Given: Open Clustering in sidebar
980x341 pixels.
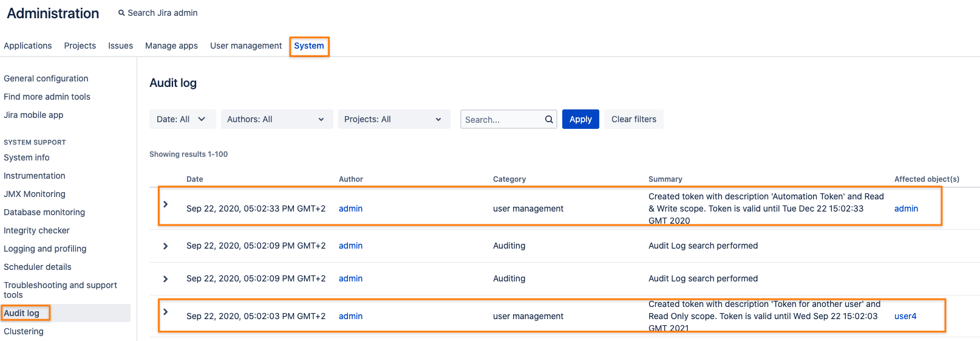Looking at the screenshot, I should click(24, 331).
